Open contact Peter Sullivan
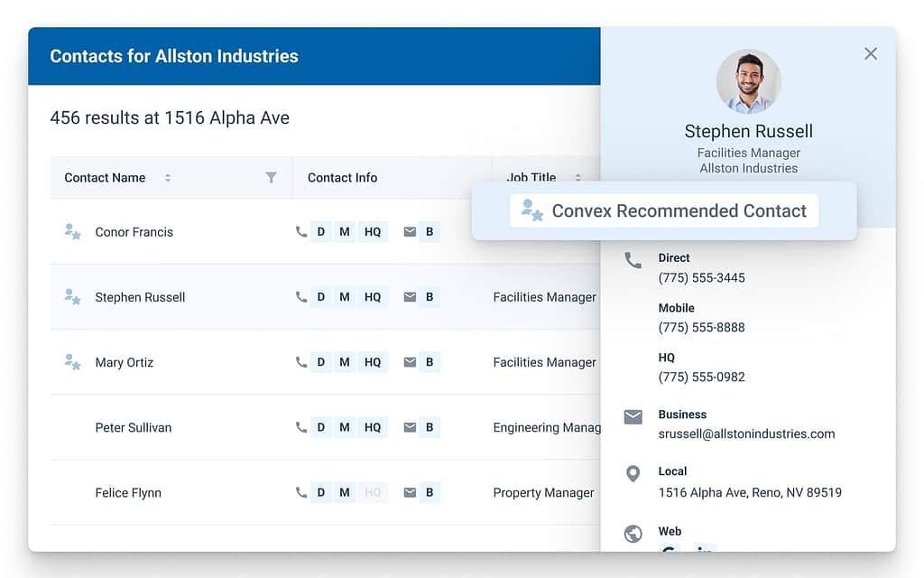This screenshot has width=924, height=578. [x=134, y=427]
